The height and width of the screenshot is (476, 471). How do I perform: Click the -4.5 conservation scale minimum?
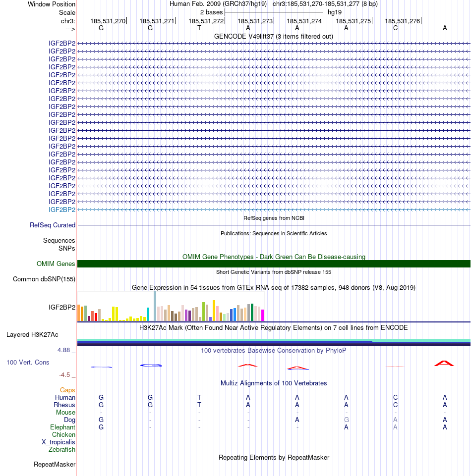coord(64,375)
